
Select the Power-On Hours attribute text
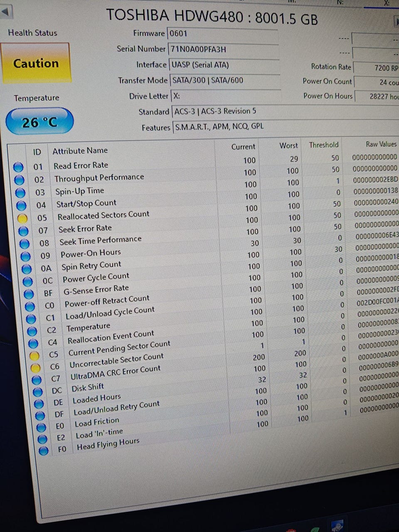[x=91, y=253]
